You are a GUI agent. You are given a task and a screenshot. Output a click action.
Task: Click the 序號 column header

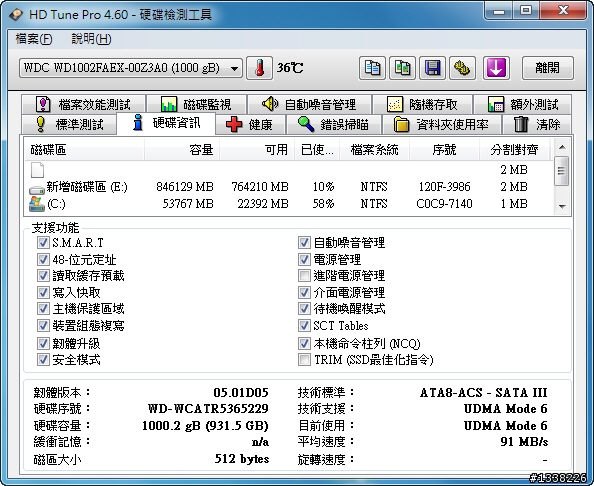click(x=444, y=150)
